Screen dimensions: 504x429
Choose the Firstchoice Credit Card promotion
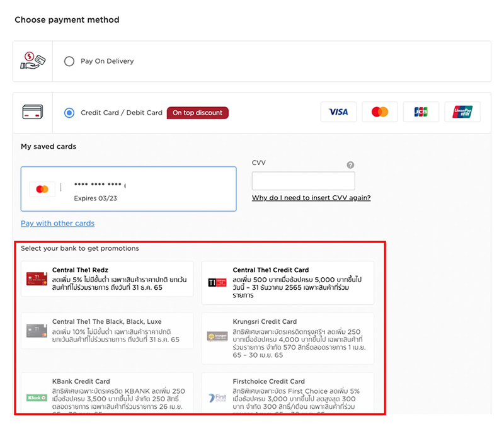click(288, 393)
